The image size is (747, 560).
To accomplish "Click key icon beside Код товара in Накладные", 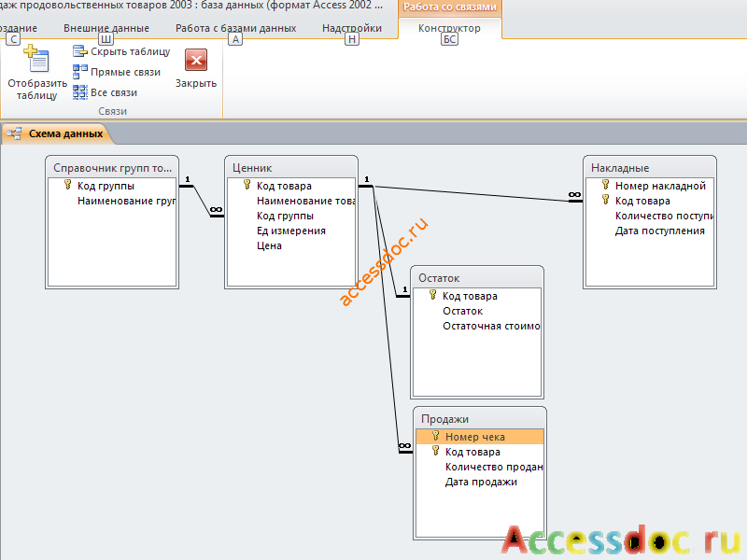I will tap(605, 200).
